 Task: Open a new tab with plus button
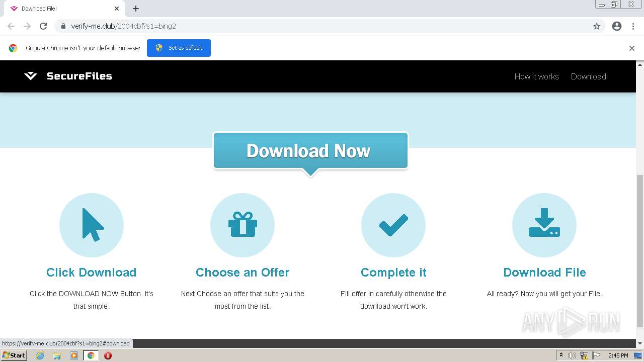136,9
